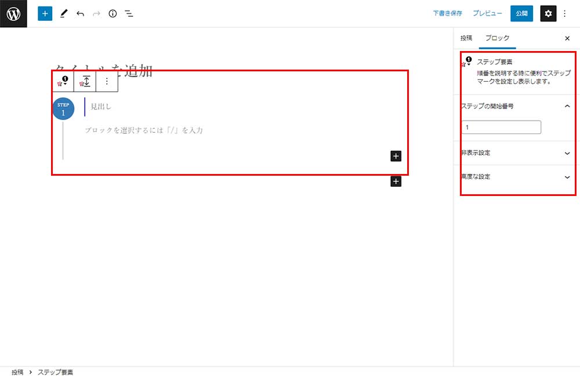This screenshot has height=392, width=580.
Task: Click the 下書き保存 link
Action: pos(447,13)
